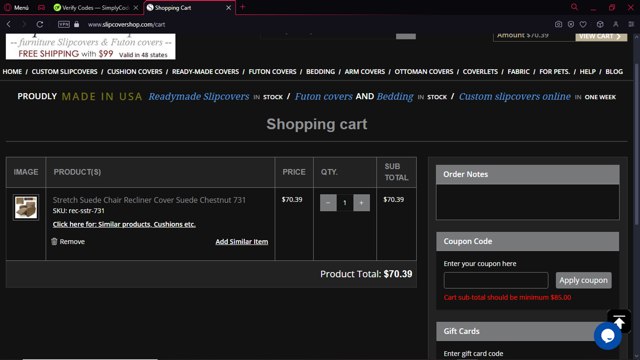Open ad blocker shield icon
The width and height of the screenshot is (640, 360).
pyautogui.click(x=571, y=24)
